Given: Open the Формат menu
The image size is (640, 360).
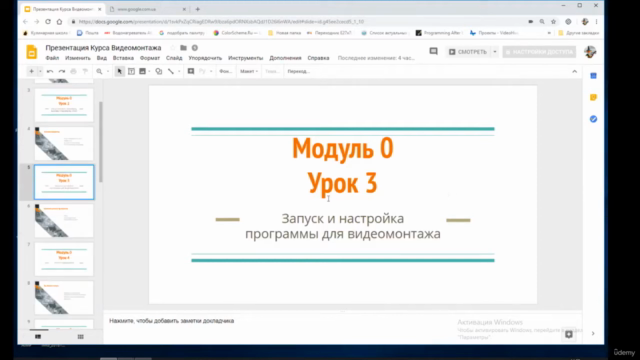Looking at the screenshot, I should pos(150,58).
